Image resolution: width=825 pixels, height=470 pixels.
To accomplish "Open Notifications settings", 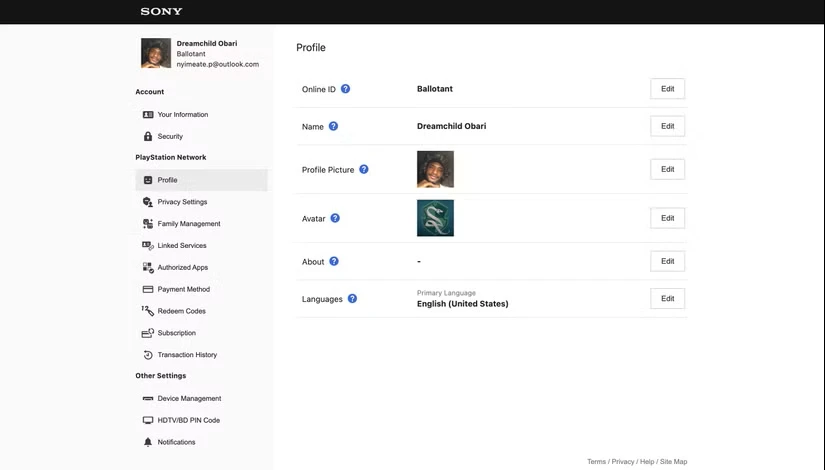I will 176,442.
